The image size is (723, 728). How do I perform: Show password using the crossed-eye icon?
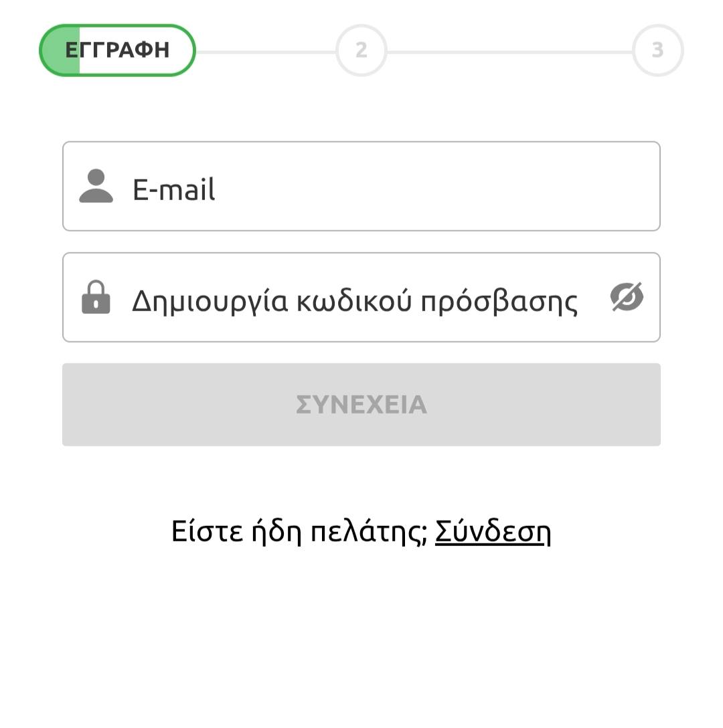[x=627, y=297]
